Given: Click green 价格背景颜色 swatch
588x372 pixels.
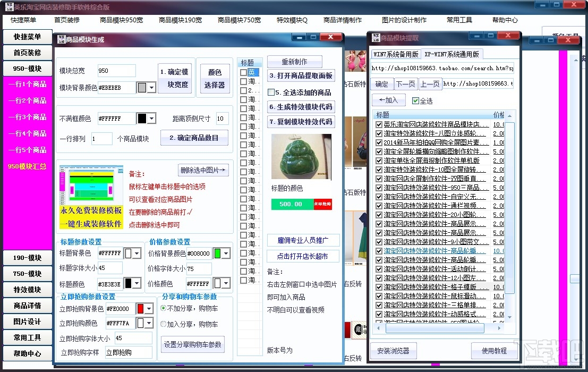Looking at the screenshot, I should 217,253.
